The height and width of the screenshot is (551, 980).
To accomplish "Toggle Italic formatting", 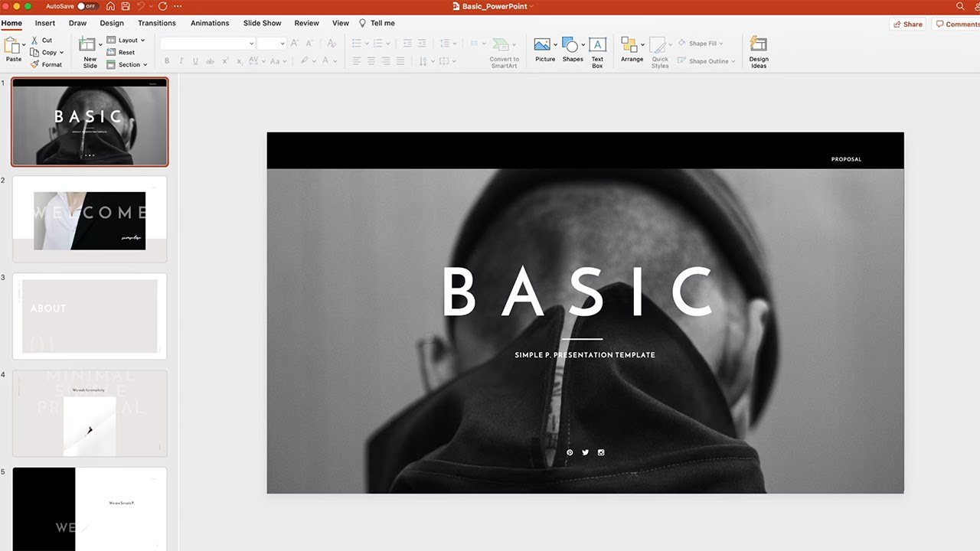I will (181, 61).
